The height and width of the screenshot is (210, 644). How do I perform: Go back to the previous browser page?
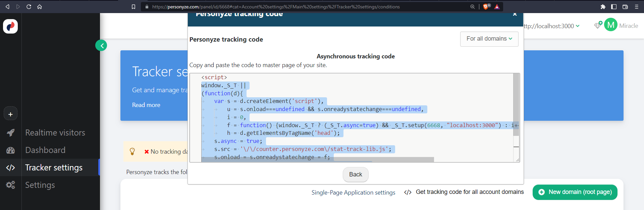[x=7, y=7]
